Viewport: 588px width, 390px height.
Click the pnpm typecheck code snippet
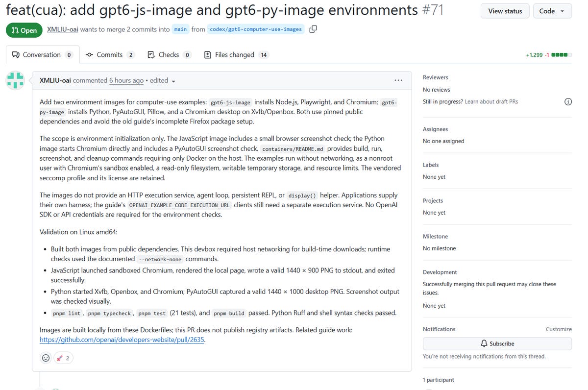point(110,313)
